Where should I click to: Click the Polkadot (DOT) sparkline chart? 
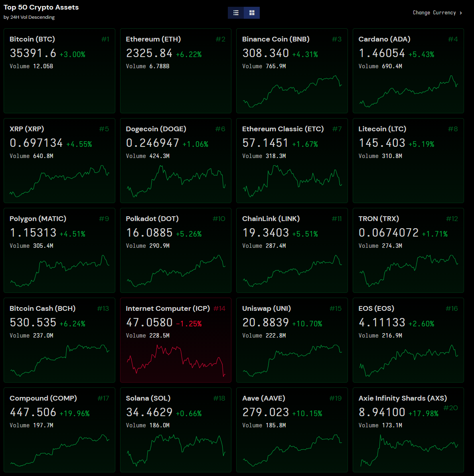(x=176, y=271)
